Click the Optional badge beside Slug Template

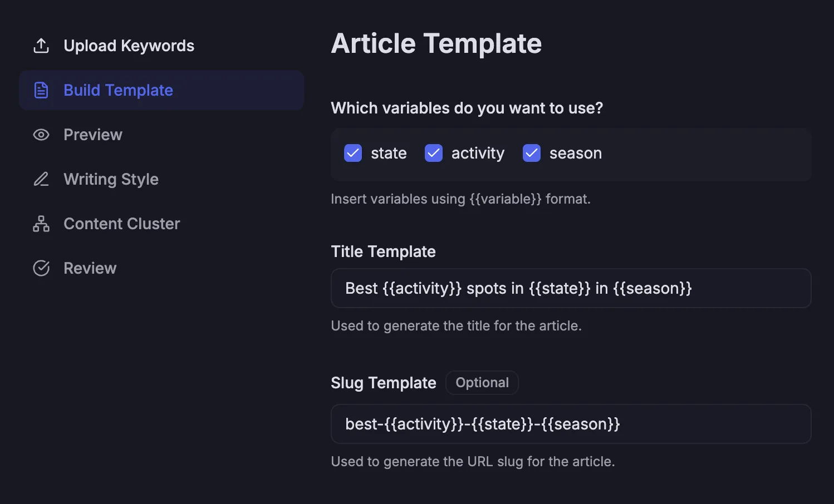pyautogui.click(x=482, y=382)
